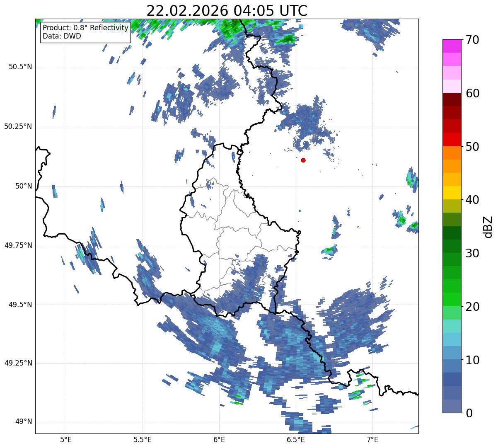Click the yellow swatch just above 40 dBZ

452,193
